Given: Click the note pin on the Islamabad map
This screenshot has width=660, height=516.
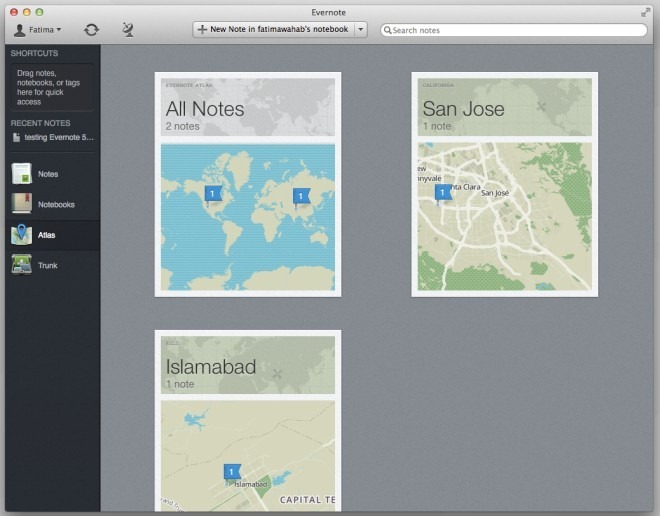Looking at the screenshot, I should (232, 472).
